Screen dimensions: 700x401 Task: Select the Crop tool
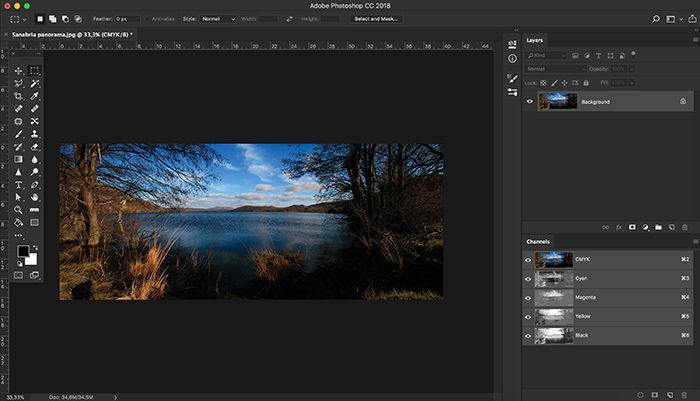(x=18, y=96)
